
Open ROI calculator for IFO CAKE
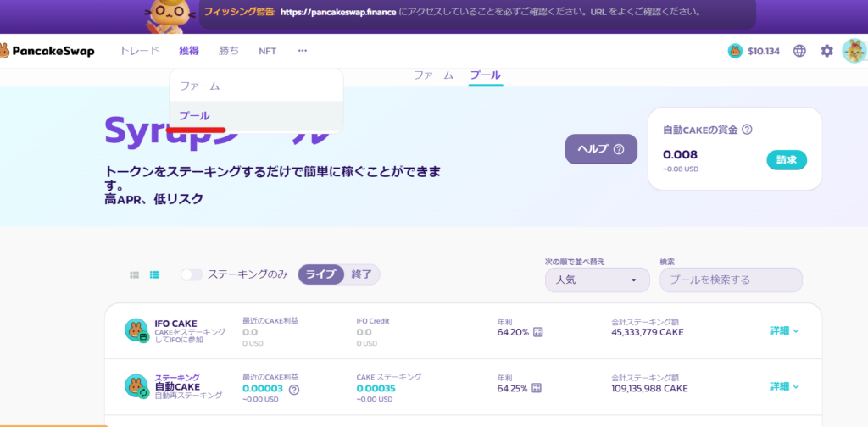pos(537,332)
